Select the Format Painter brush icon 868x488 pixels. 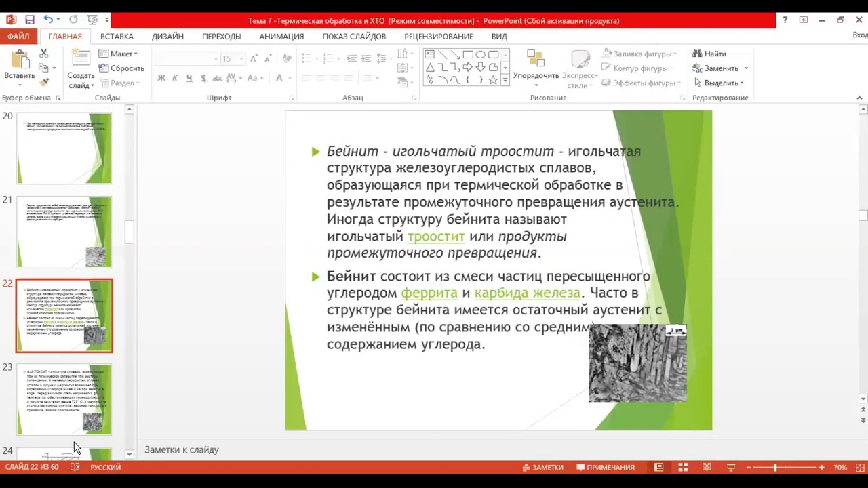click(44, 82)
